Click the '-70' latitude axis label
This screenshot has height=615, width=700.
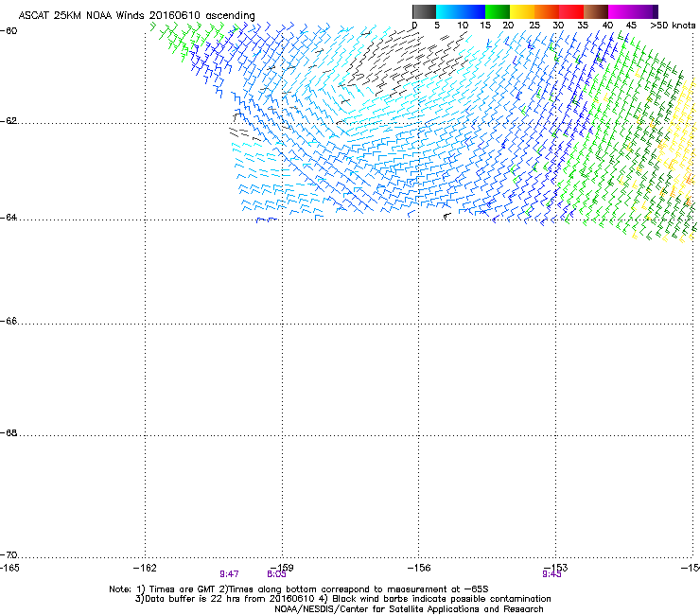point(9,554)
